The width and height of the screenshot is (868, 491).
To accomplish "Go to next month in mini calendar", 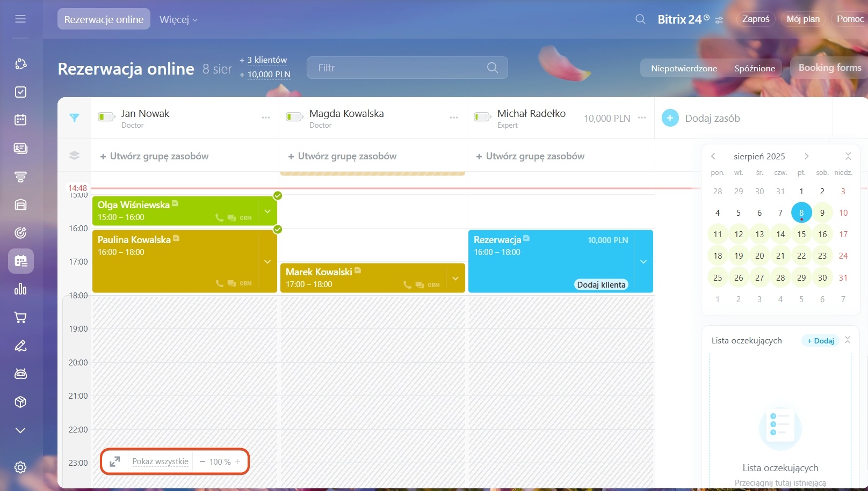I will pyautogui.click(x=806, y=156).
